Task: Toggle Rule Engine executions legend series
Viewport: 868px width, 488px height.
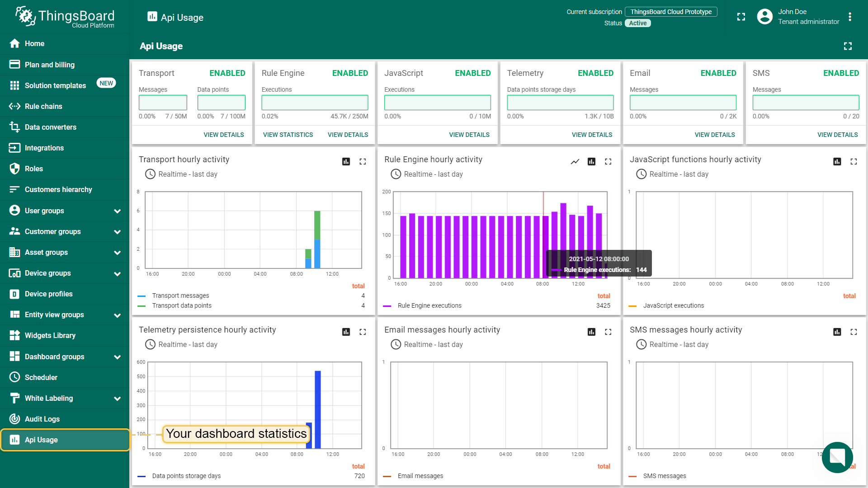Action: coord(429,305)
